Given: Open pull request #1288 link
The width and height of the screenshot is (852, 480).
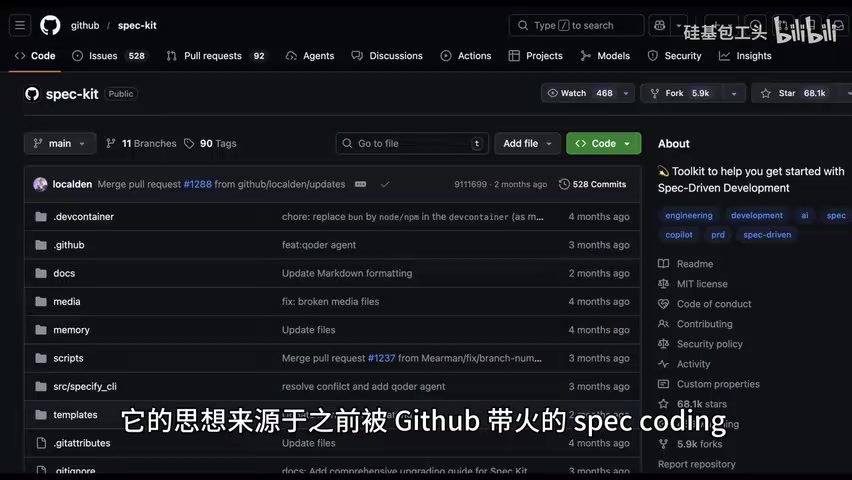Looking at the screenshot, I should click(198, 184).
